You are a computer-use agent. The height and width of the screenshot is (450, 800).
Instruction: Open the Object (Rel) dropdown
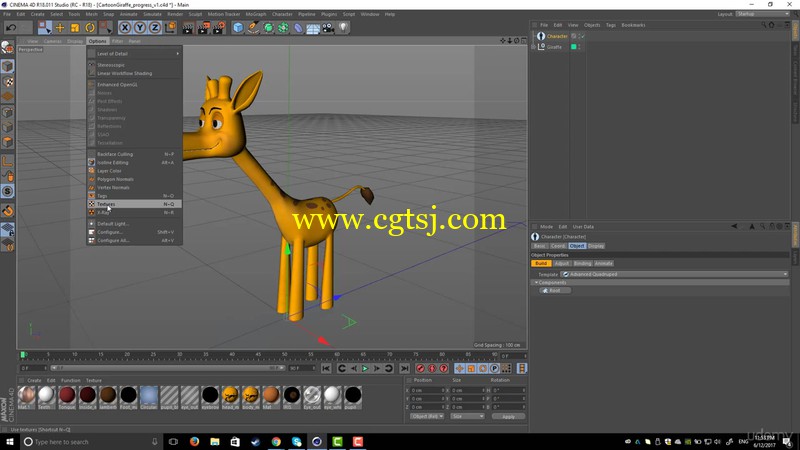pos(427,416)
